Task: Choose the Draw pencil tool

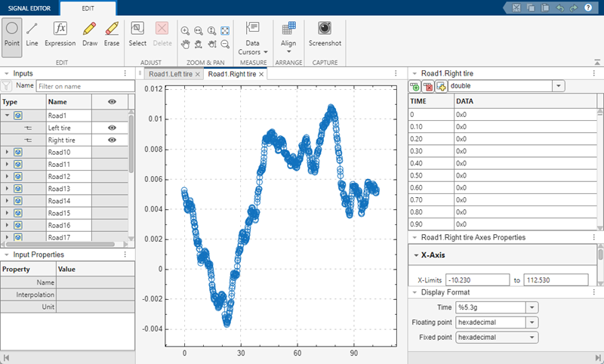Action: click(x=90, y=35)
